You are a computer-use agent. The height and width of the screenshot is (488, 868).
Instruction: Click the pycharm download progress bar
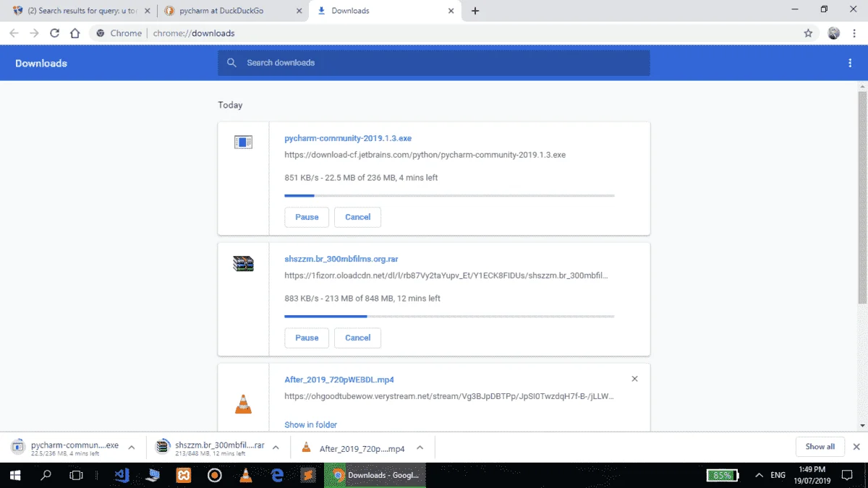[x=449, y=195]
